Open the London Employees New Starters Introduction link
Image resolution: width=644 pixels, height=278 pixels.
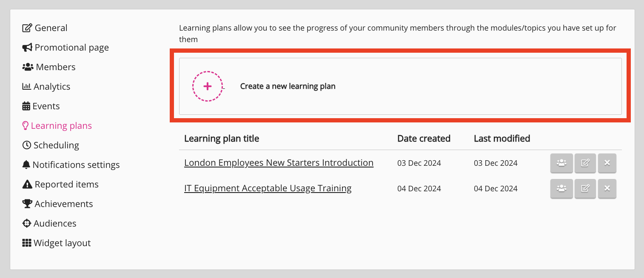coord(279,163)
